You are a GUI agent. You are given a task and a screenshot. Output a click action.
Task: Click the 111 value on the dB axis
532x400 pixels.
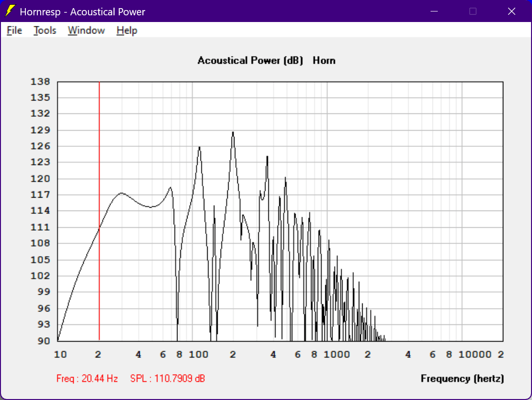tap(40, 227)
